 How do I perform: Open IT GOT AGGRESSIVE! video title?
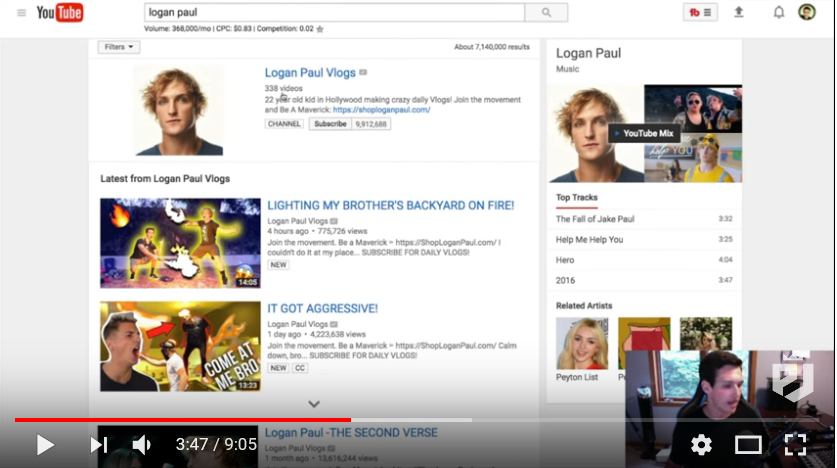[x=322, y=308]
